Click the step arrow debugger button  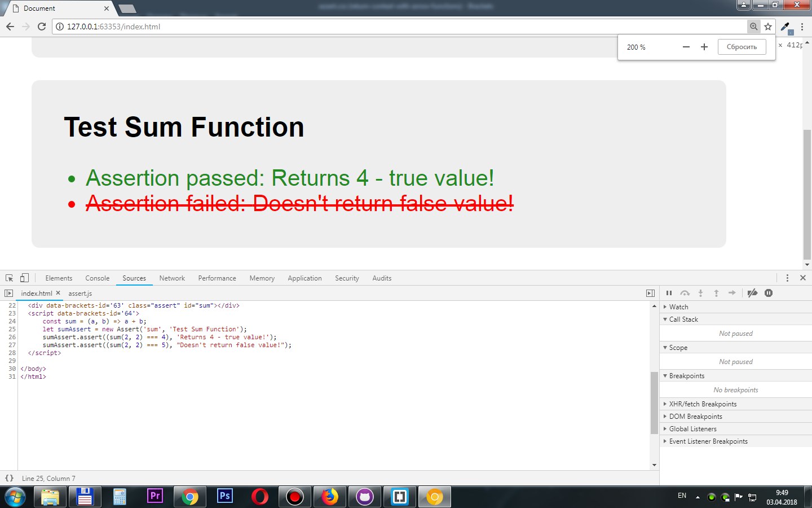[732, 293]
